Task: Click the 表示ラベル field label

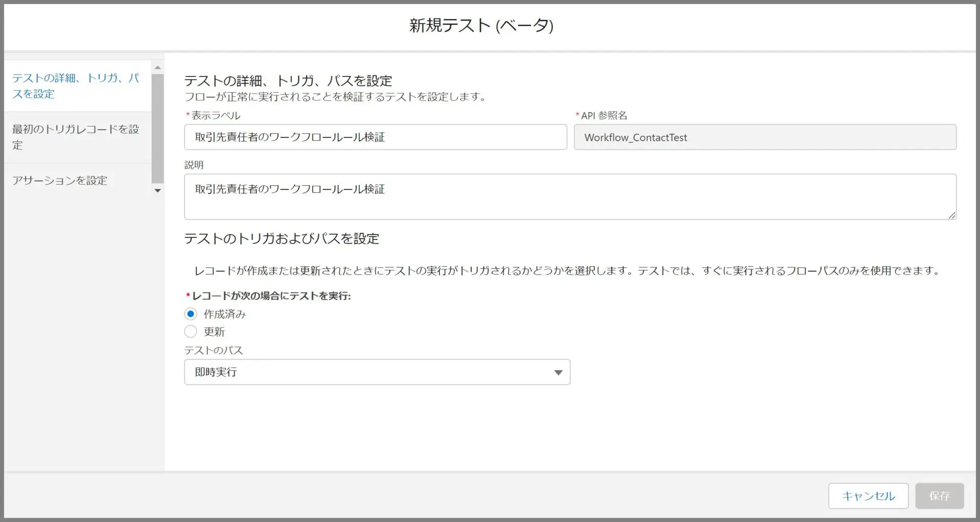Action: [215, 116]
